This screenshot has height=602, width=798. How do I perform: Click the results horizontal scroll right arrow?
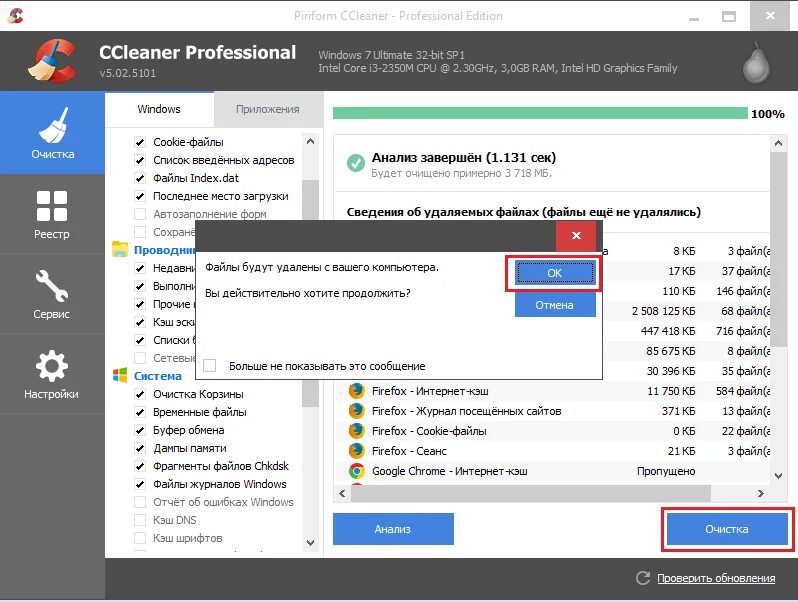point(761,493)
